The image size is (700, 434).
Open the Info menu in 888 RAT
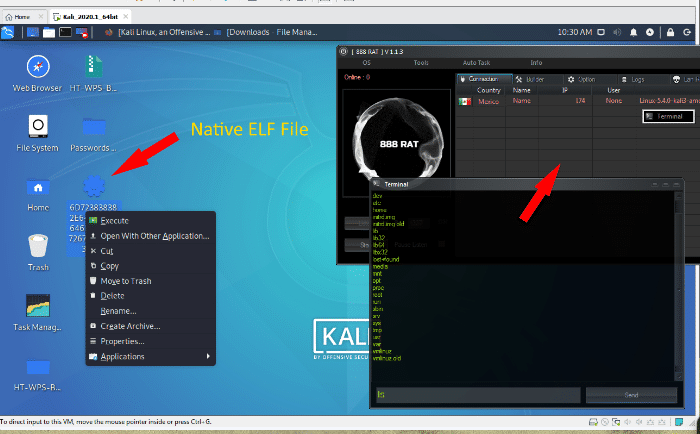pos(536,63)
